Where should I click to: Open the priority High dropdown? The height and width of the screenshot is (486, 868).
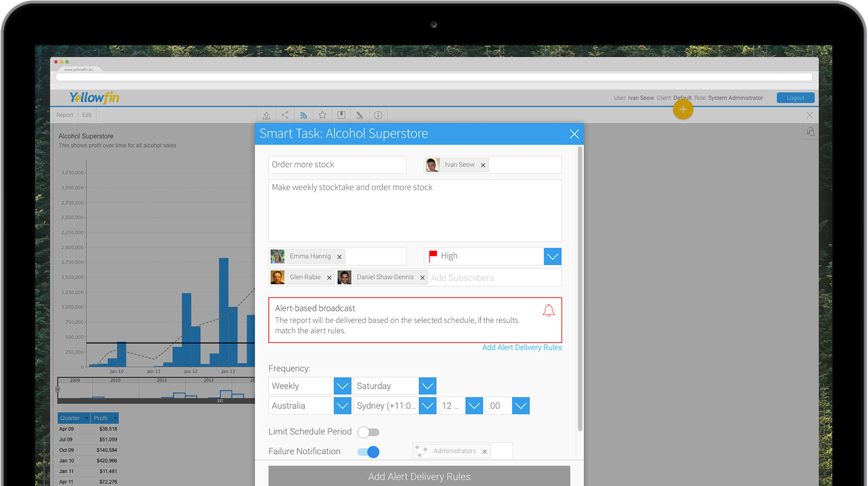(553, 257)
